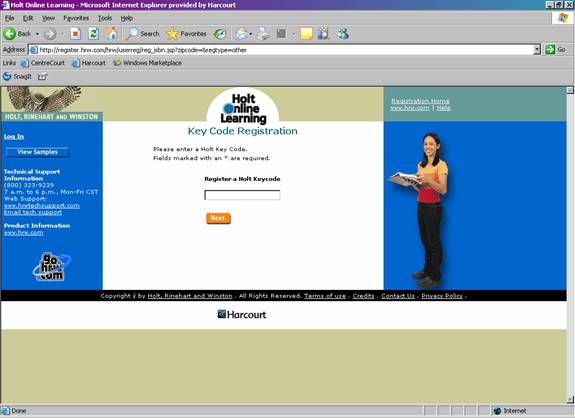Click the Holt Keycode input field
Screen dimensions: 575x418
pos(242,195)
